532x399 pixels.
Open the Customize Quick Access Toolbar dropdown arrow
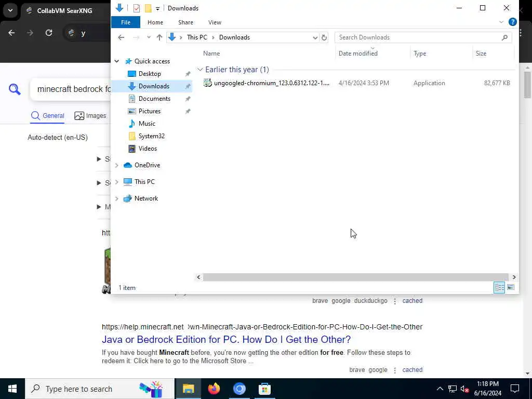[x=157, y=8]
